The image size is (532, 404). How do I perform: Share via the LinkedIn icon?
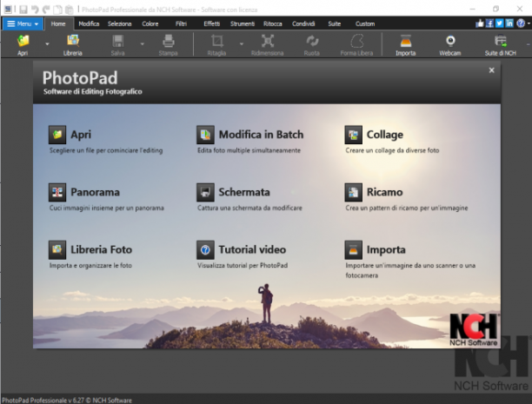coord(509,23)
